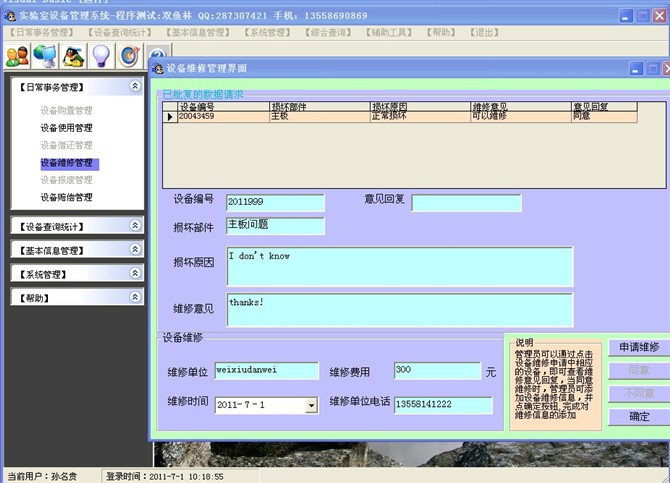
Task: Click the 损坏部件 field with 主板问题
Action: point(275,226)
